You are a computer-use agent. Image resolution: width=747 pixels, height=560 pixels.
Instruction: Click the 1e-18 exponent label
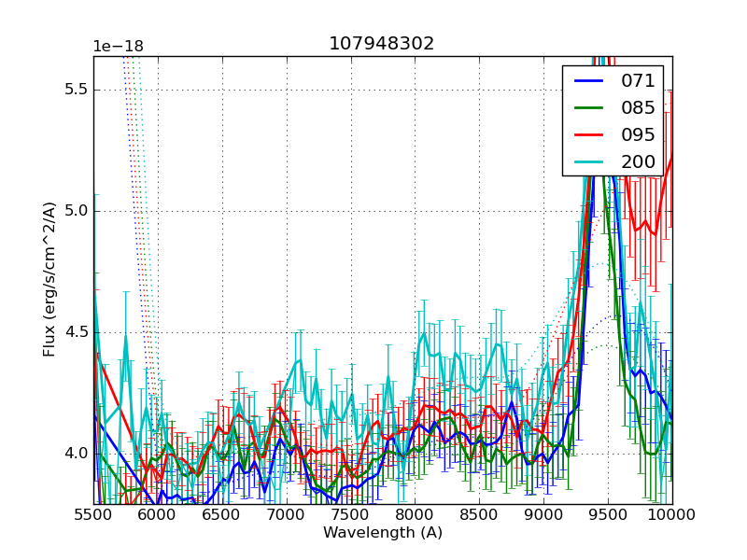(118, 47)
